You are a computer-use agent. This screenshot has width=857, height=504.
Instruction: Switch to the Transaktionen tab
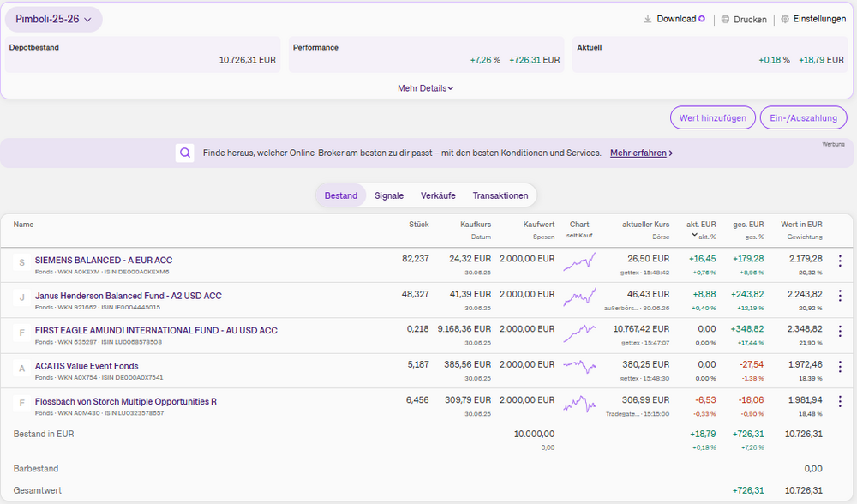(x=500, y=195)
